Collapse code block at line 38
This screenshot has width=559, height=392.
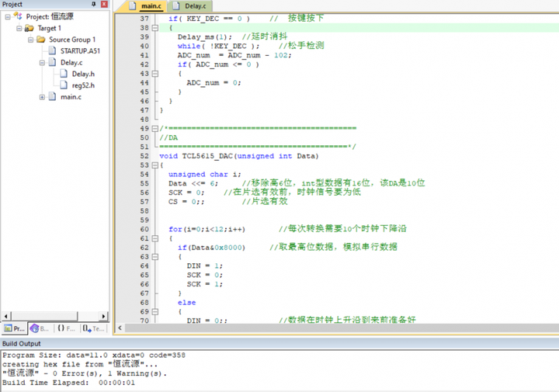click(155, 28)
